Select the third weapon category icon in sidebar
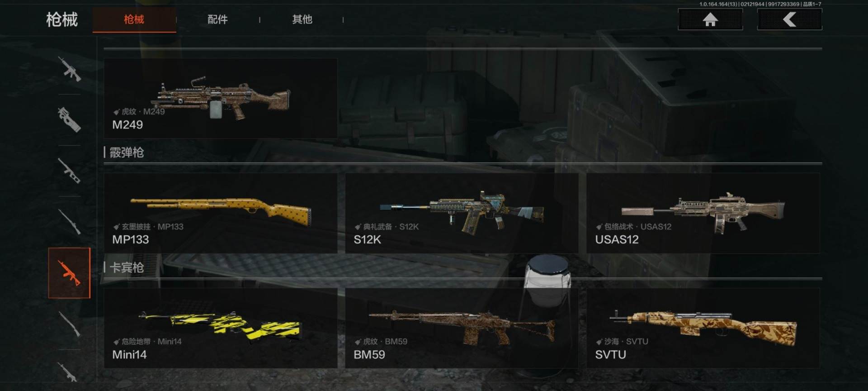This screenshot has width=868, height=391. click(69, 171)
